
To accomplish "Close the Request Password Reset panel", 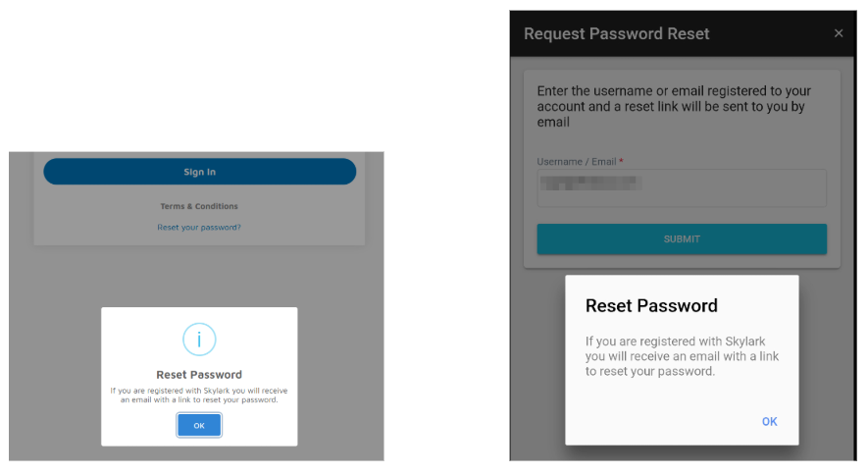I will (x=839, y=33).
